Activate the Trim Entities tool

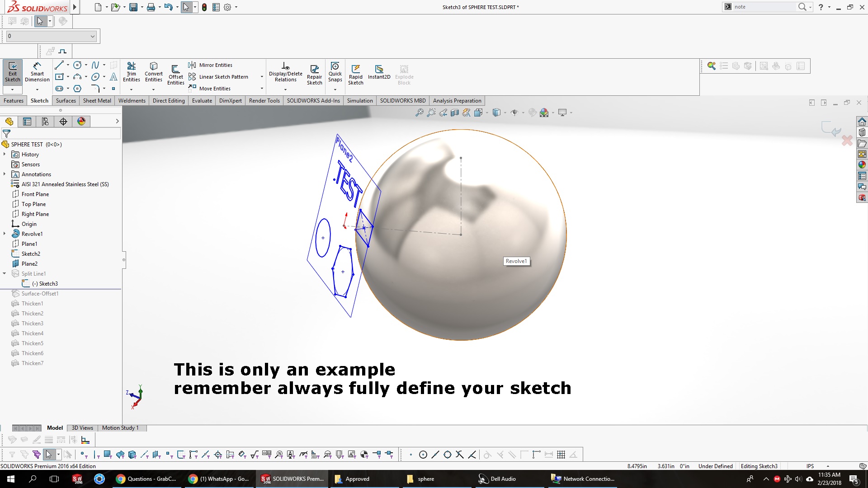(131, 72)
